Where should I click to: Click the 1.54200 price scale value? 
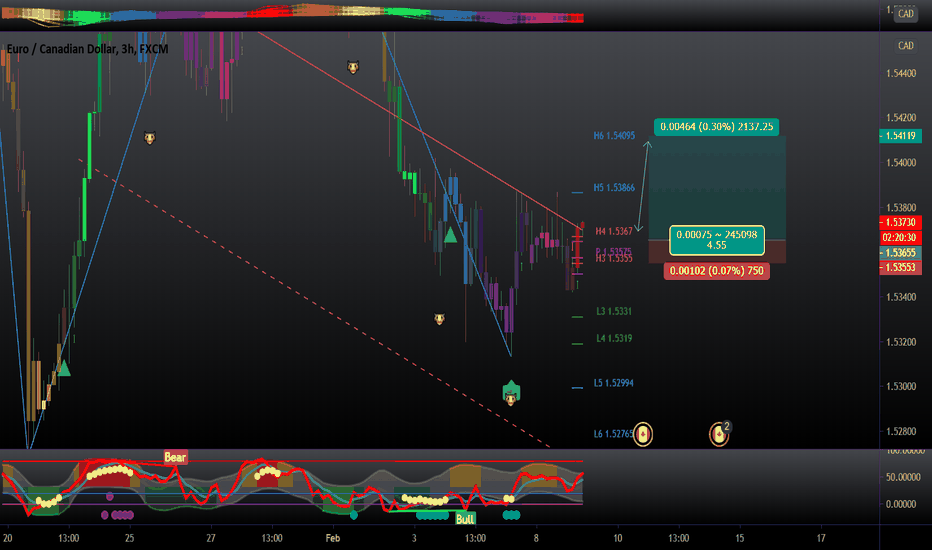(901, 118)
